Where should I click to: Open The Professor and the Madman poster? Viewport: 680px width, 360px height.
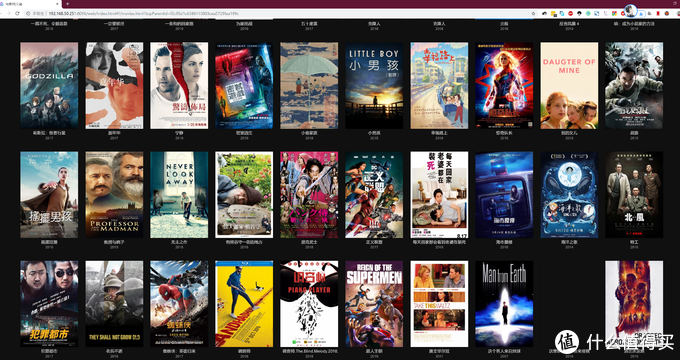pos(114,195)
